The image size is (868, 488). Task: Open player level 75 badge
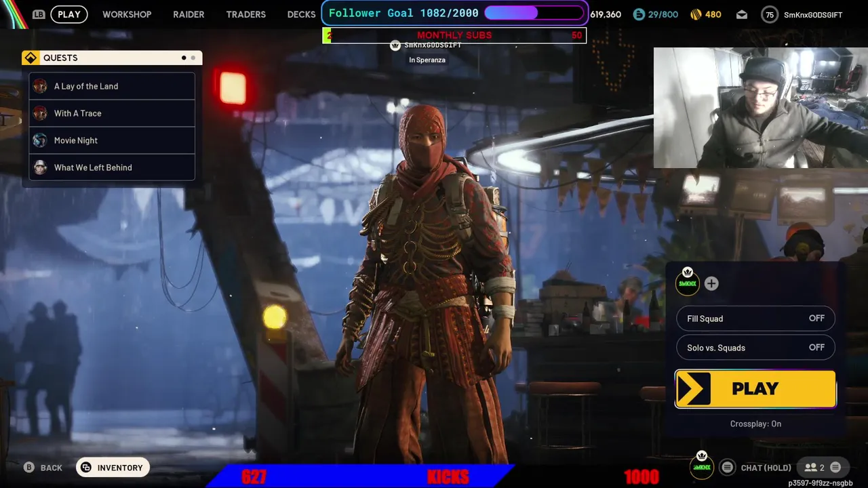click(770, 15)
